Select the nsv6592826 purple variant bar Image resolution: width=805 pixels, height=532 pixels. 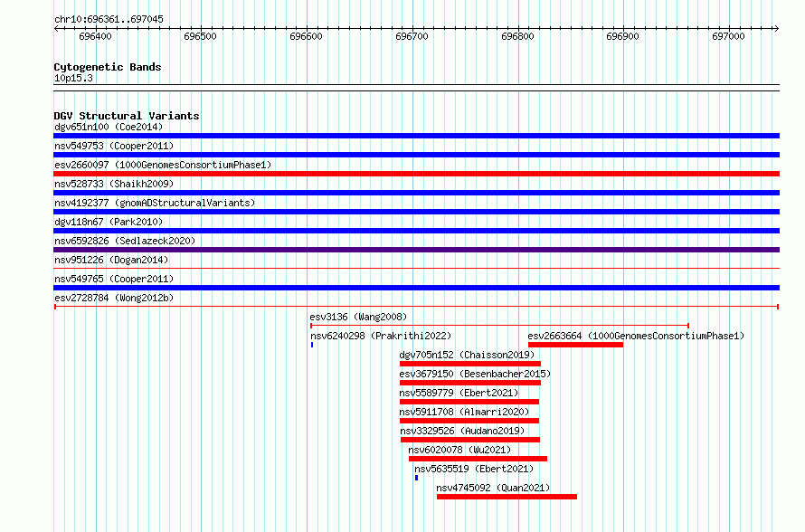[x=416, y=250]
